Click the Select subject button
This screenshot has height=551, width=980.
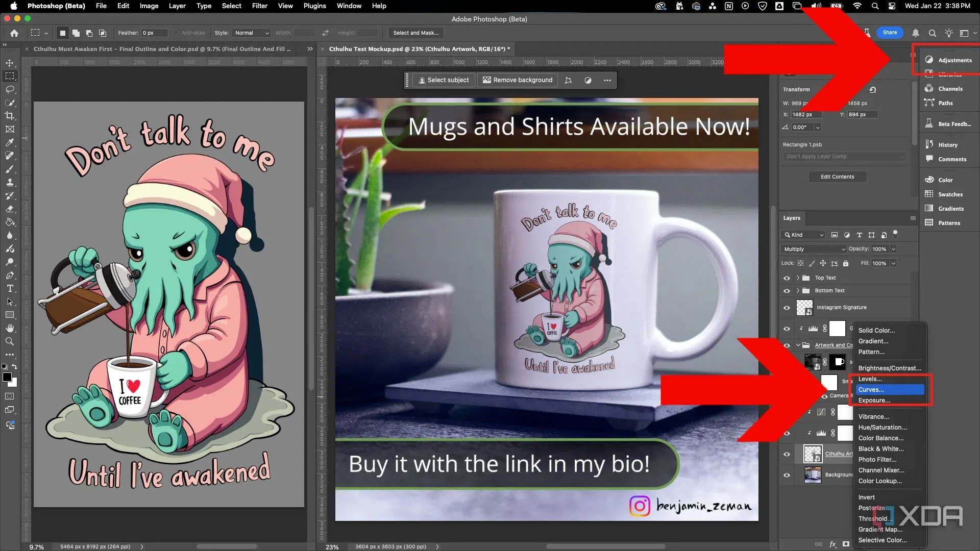click(x=444, y=80)
